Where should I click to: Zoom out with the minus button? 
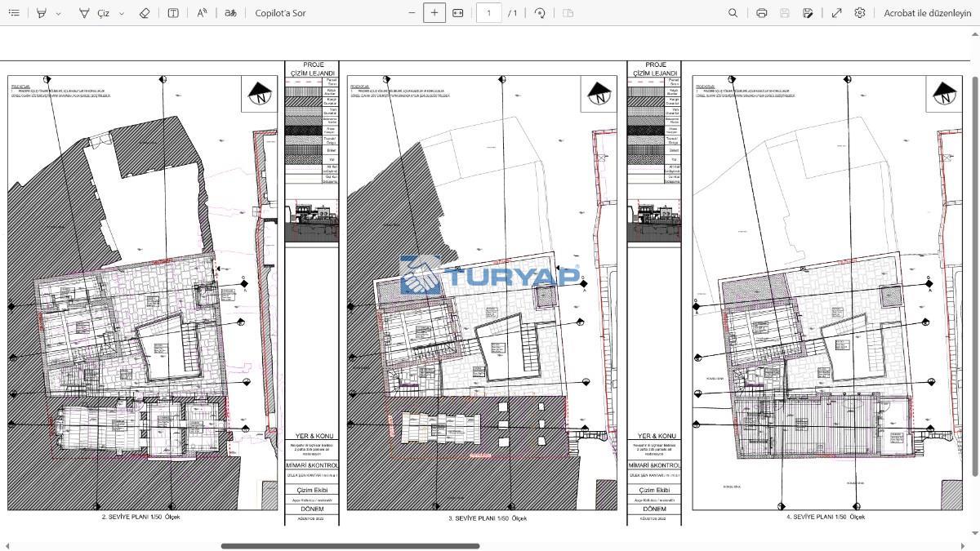tap(412, 13)
